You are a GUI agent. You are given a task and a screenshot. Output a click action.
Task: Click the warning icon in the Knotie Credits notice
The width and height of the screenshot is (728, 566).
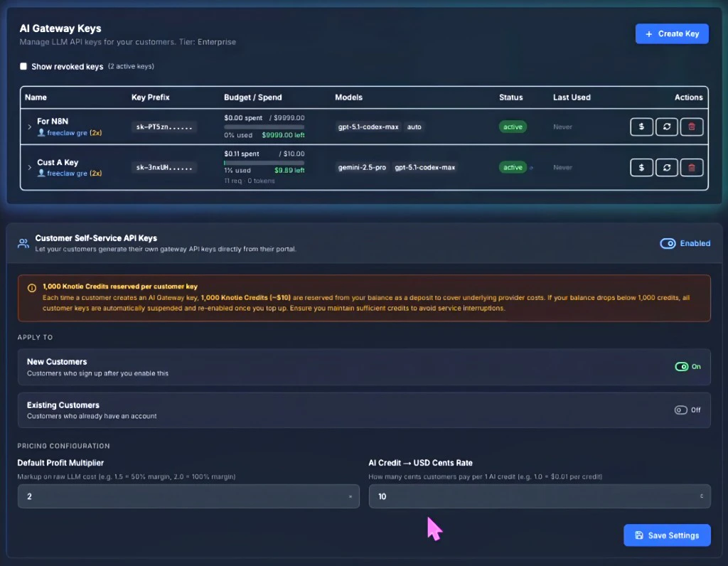(x=31, y=287)
